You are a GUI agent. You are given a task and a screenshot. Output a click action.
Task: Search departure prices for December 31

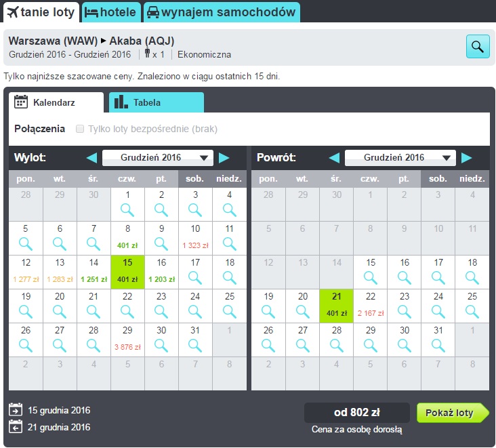click(x=195, y=346)
